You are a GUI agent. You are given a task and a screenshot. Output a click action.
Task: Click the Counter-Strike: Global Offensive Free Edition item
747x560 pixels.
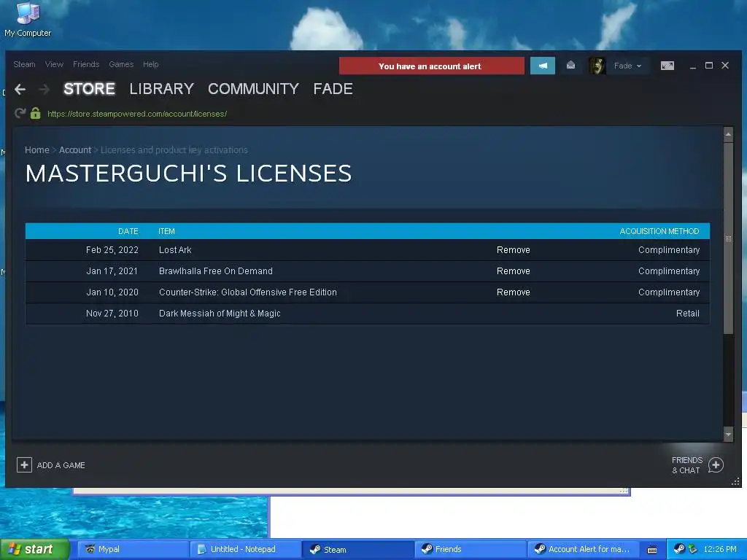[248, 292]
